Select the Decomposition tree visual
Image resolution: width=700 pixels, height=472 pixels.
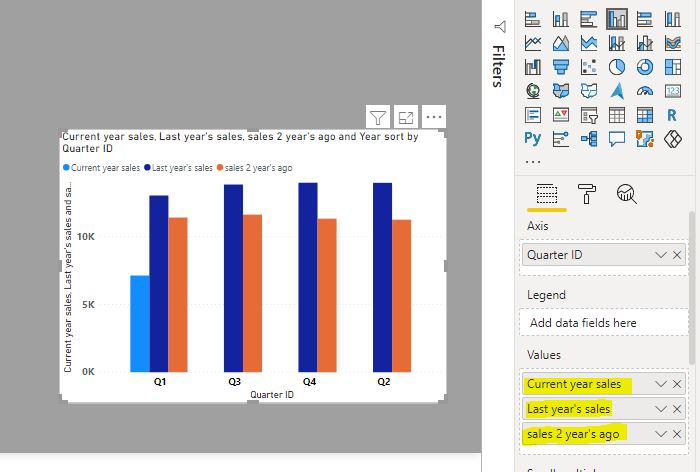click(x=589, y=139)
